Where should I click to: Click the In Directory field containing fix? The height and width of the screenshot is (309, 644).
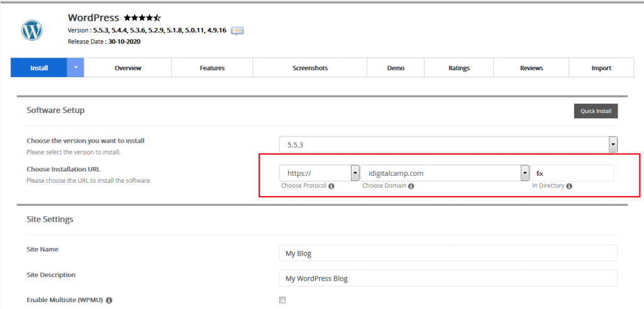pyautogui.click(x=572, y=173)
